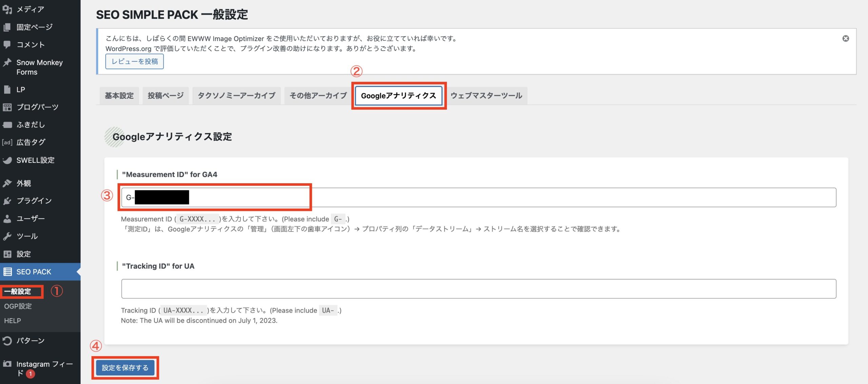Open the 固定ページ menu
868x384 pixels.
pos(40,27)
